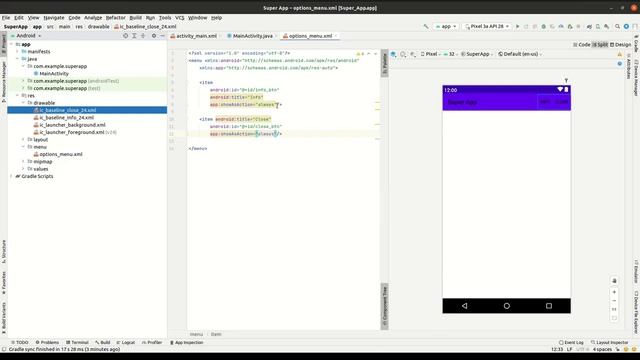Hide the Project panel with minus icon
The width and height of the screenshot is (640, 360).
pos(162,36)
